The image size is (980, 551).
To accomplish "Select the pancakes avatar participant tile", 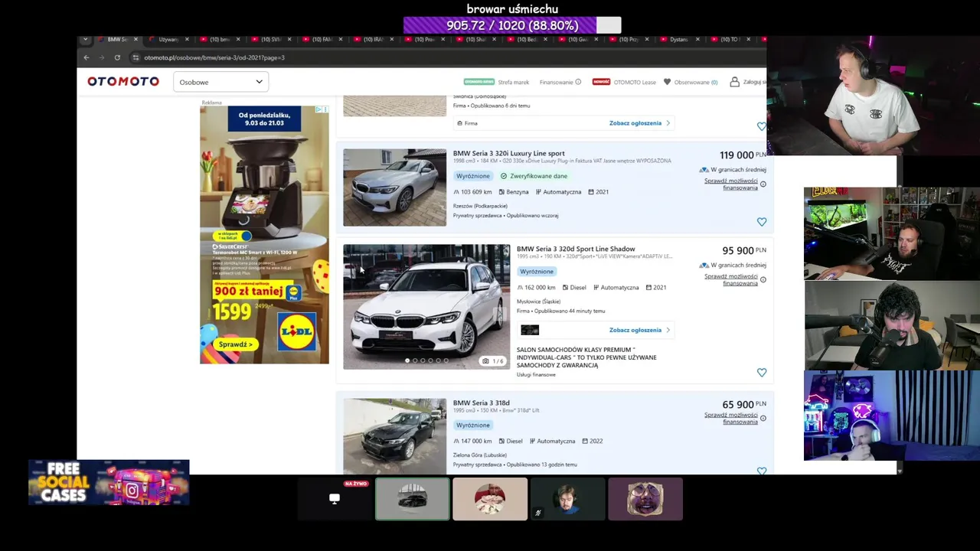I will coord(490,499).
